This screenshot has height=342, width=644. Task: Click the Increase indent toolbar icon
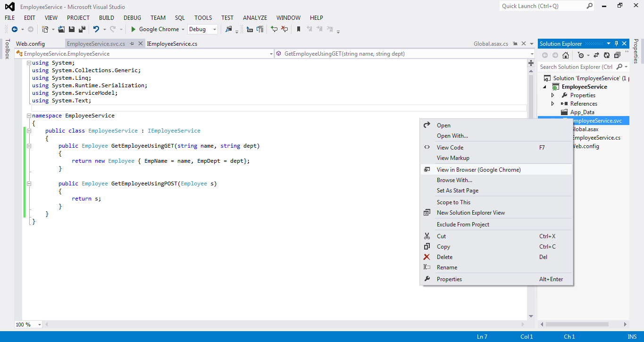tap(260, 29)
